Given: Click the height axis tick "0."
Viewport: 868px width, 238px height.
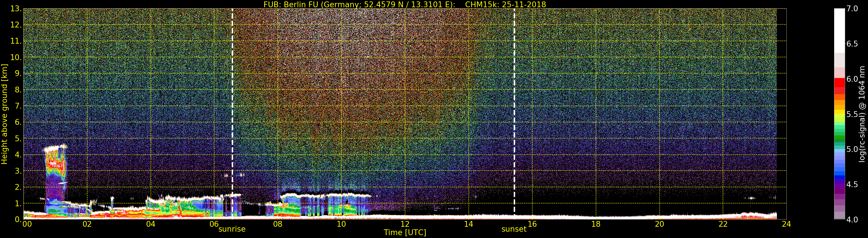Looking at the screenshot, I should pyautogui.click(x=18, y=220).
